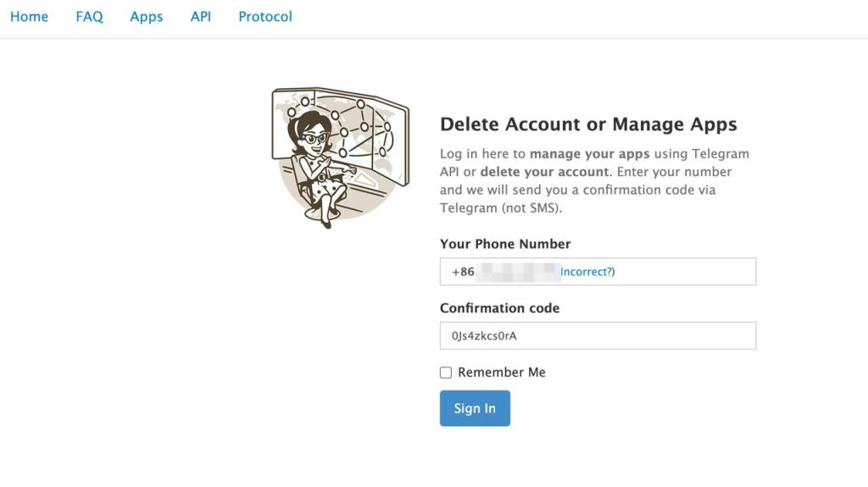Navigate to the API section
Viewport: 868px width, 487px height.
pos(201,17)
